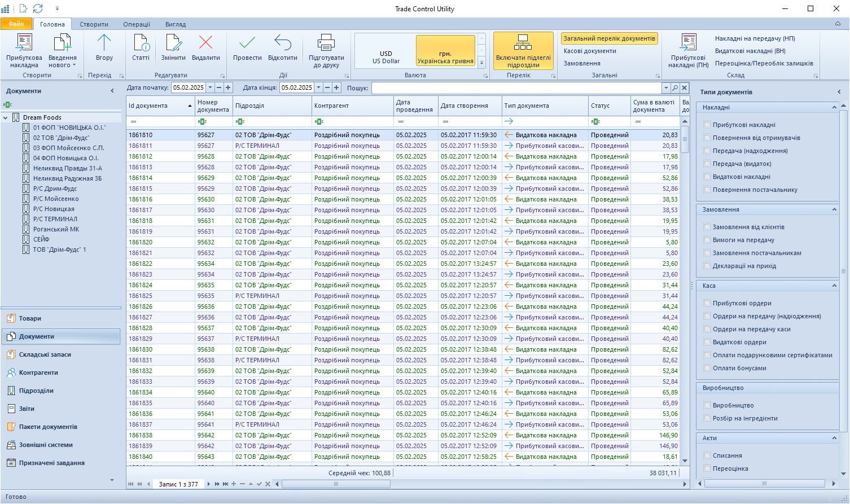The width and height of the screenshot is (850, 504).
Task: Open the Статті ribbon button
Action: 141,47
